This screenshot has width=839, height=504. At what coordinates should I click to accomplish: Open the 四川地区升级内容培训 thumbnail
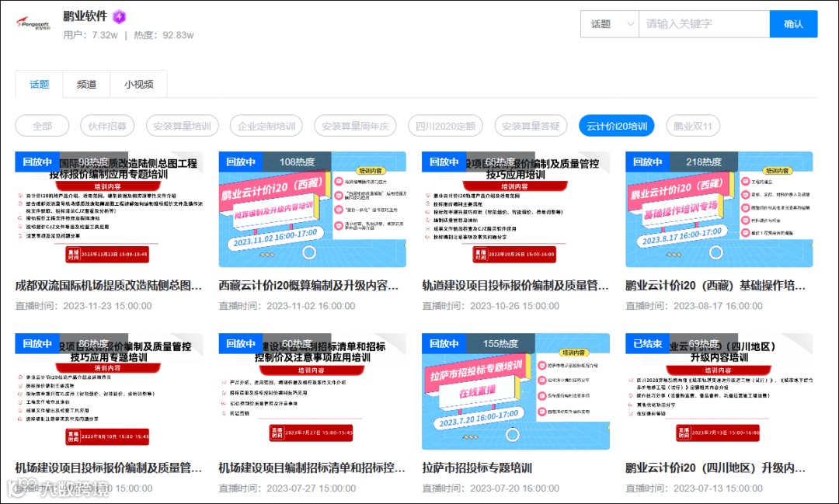719,391
